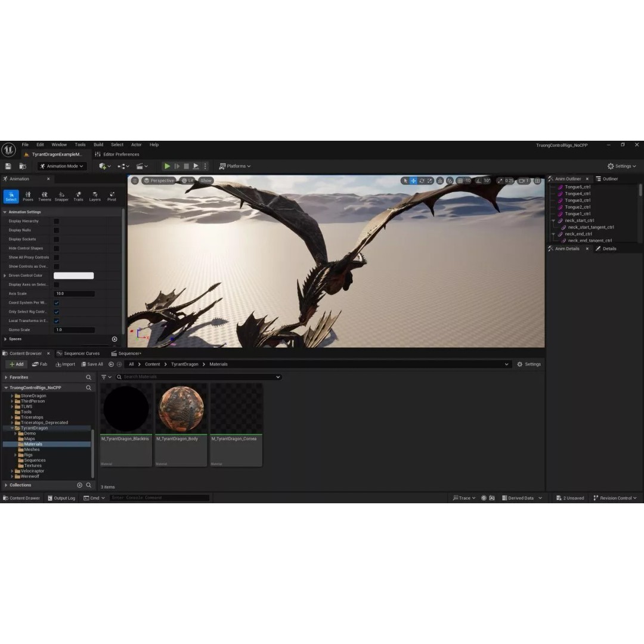Screen dimensions: 644x644
Task: Activate the translate gizmo tool
Action: pos(414,181)
